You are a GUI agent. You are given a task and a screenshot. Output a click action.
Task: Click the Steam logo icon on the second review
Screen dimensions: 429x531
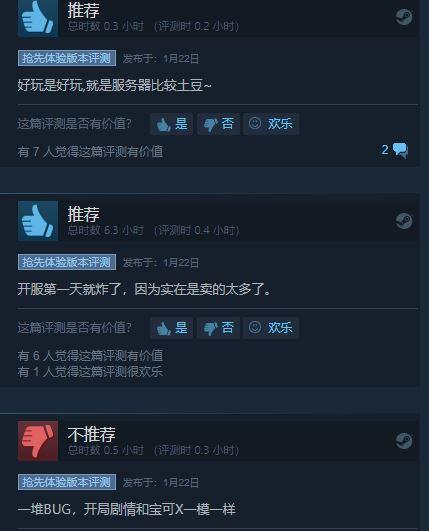click(x=404, y=221)
